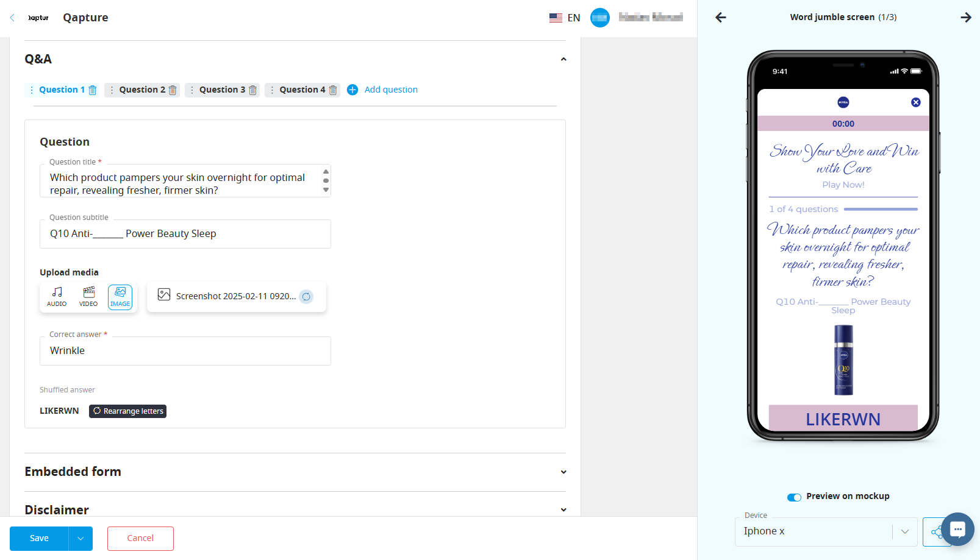The image size is (980, 560).
Task: Collapse the Q&A section
Action: click(563, 59)
